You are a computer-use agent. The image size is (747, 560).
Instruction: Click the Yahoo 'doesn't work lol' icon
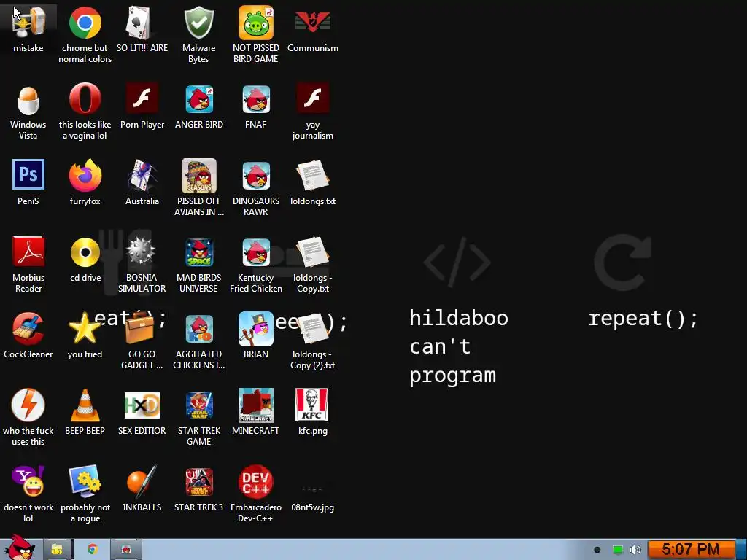[28, 481]
